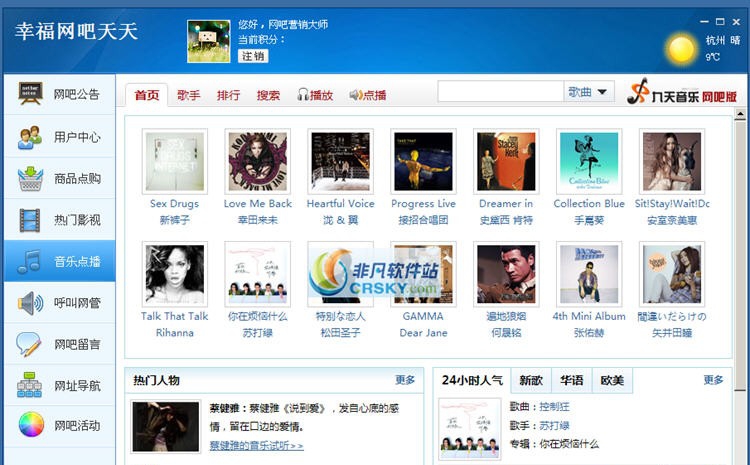Image resolution: width=750 pixels, height=465 pixels.
Task: Open the Sex Drugs album cover
Action: [175, 161]
